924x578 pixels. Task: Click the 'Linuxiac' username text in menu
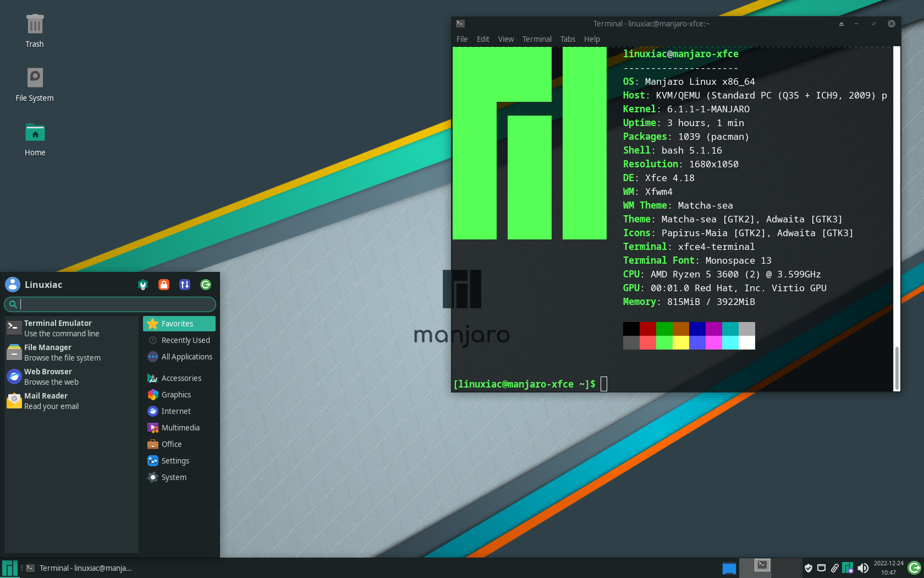(x=43, y=285)
